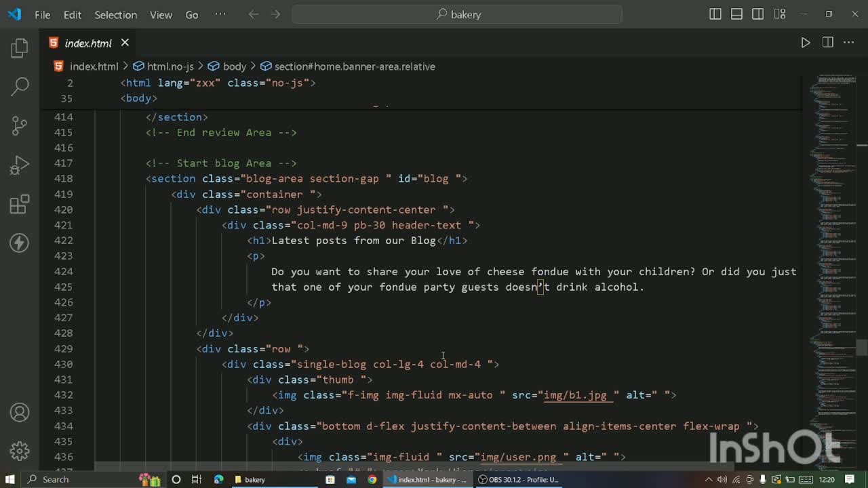868x488 pixels.
Task: Open the Source Control view
Action: tap(20, 125)
